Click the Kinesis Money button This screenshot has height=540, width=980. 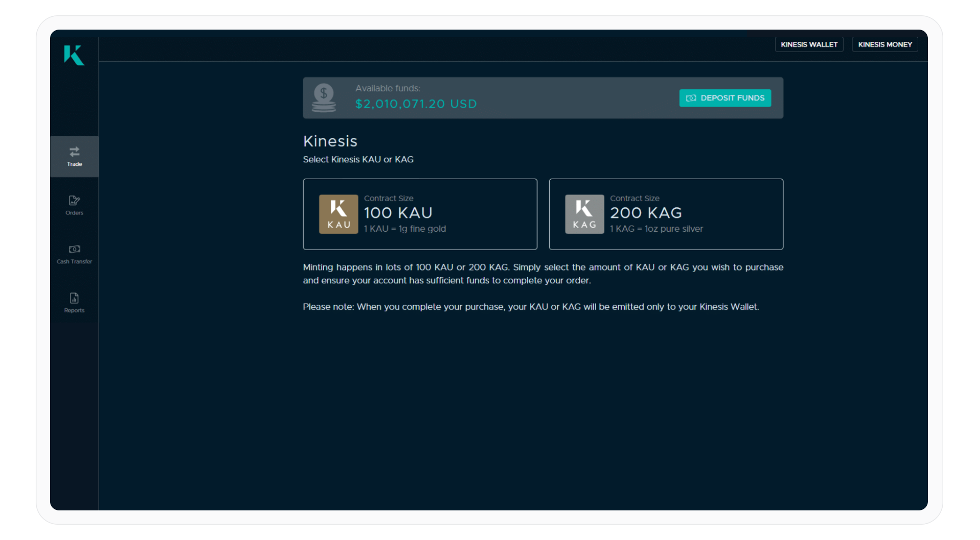point(885,44)
